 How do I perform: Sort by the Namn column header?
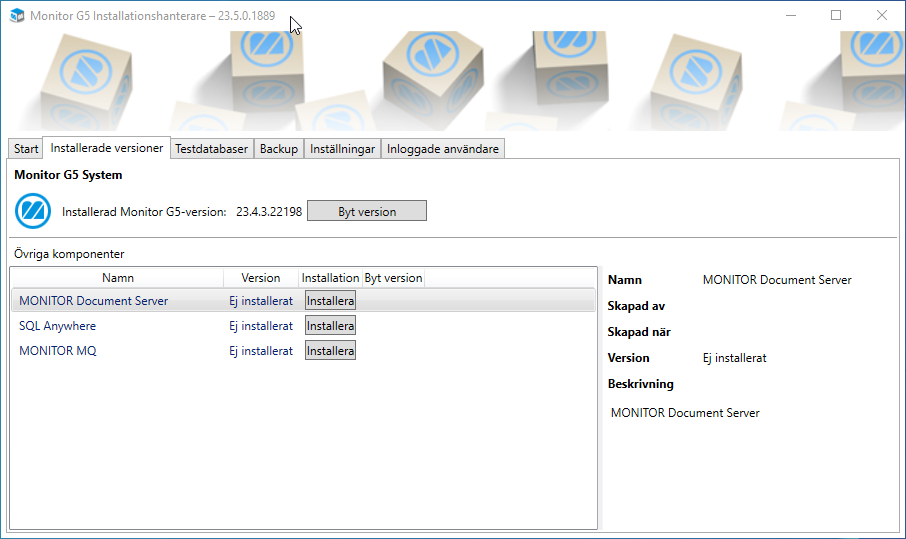click(x=118, y=278)
